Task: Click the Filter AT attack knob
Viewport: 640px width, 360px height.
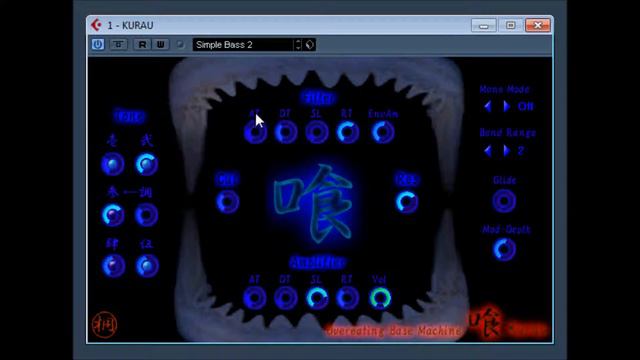Action: [x=255, y=132]
